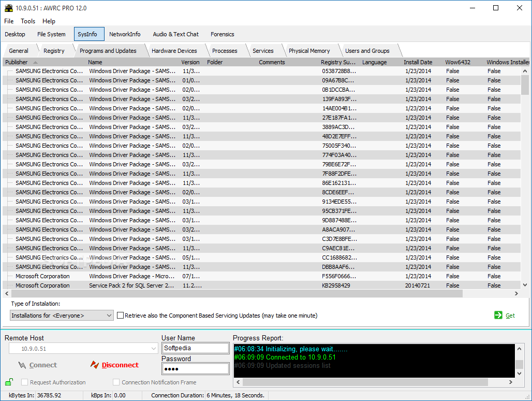
Task: Select the Windows Driver Package - Micro... row
Action: pyautogui.click(x=261, y=276)
